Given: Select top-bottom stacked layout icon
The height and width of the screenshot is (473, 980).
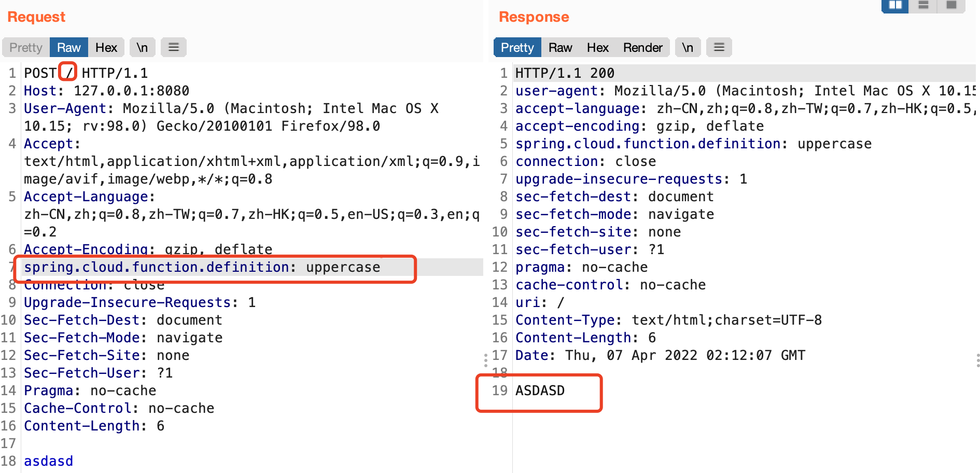Looking at the screenshot, I should point(923,5).
